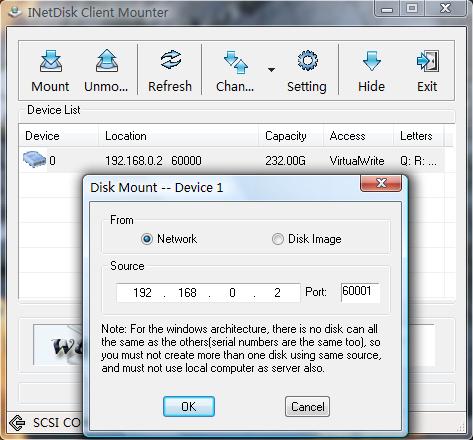Click the third IP octet 0
473x440 pixels.
[232, 293]
